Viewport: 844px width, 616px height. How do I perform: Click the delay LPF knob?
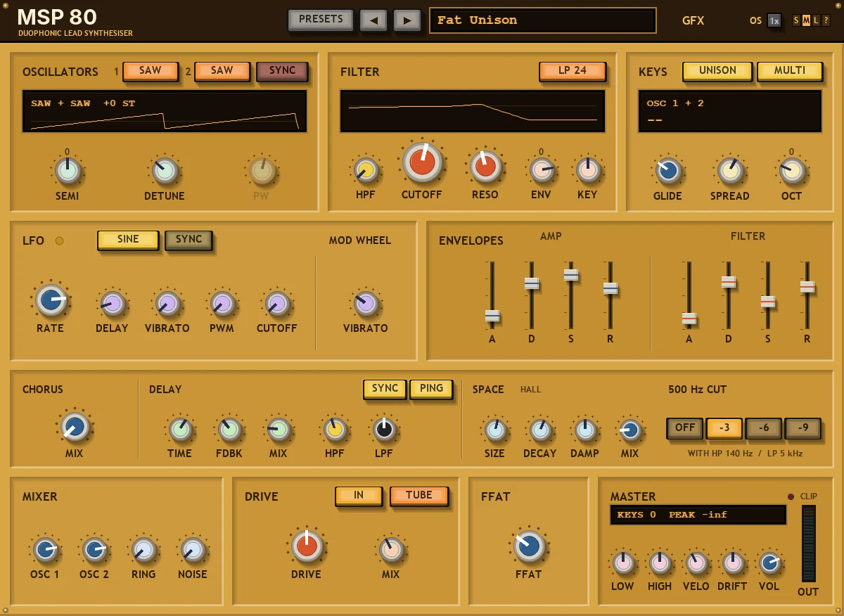(x=384, y=429)
